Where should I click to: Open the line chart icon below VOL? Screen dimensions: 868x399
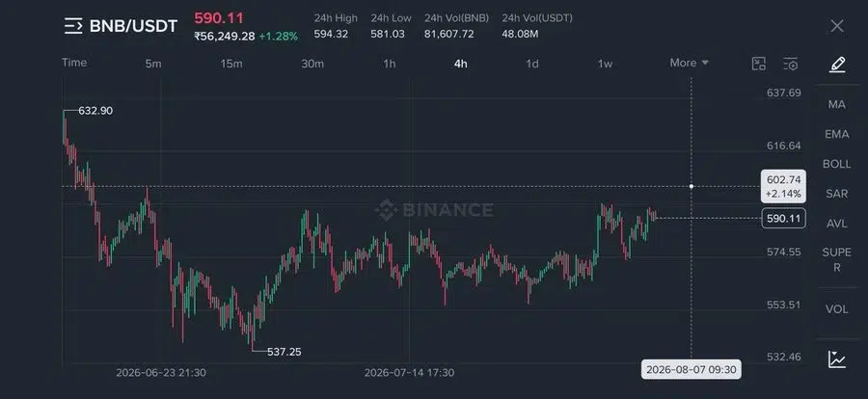(x=837, y=359)
